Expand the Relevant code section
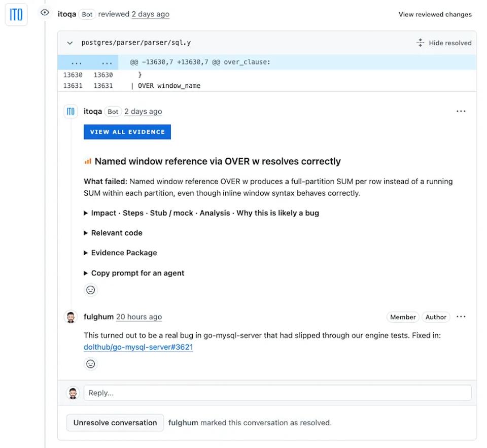The width and height of the screenshot is (487, 448). click(113, 233)
